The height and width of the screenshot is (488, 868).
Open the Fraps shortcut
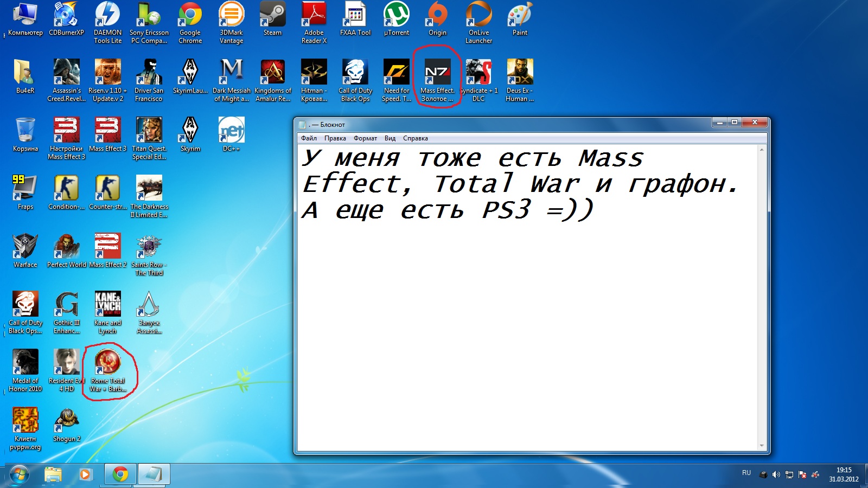click(x=25, y=192)
